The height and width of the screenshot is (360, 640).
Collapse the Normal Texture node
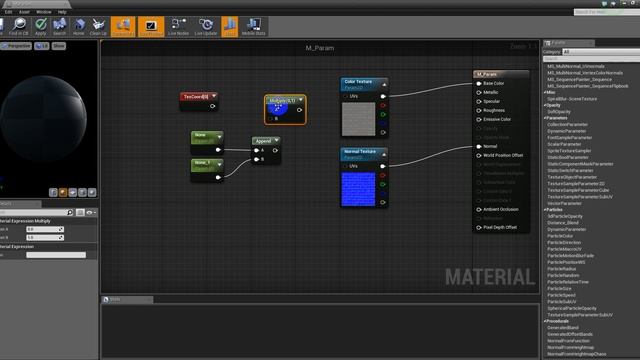384,154
